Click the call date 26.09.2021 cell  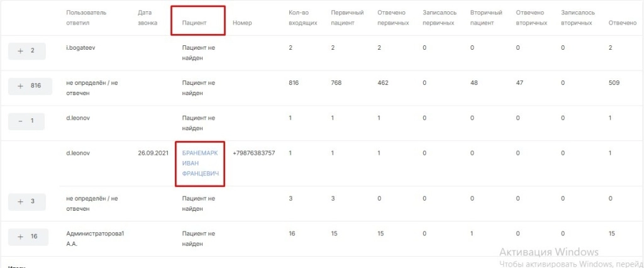click(x=153, y=153)
